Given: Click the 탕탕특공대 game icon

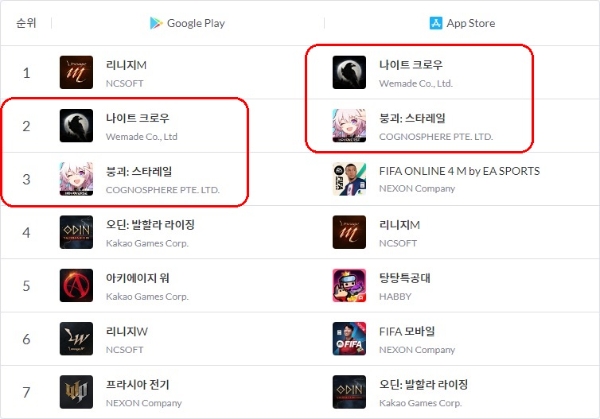Looking at the screenshot, I should (x=349, y=285).
